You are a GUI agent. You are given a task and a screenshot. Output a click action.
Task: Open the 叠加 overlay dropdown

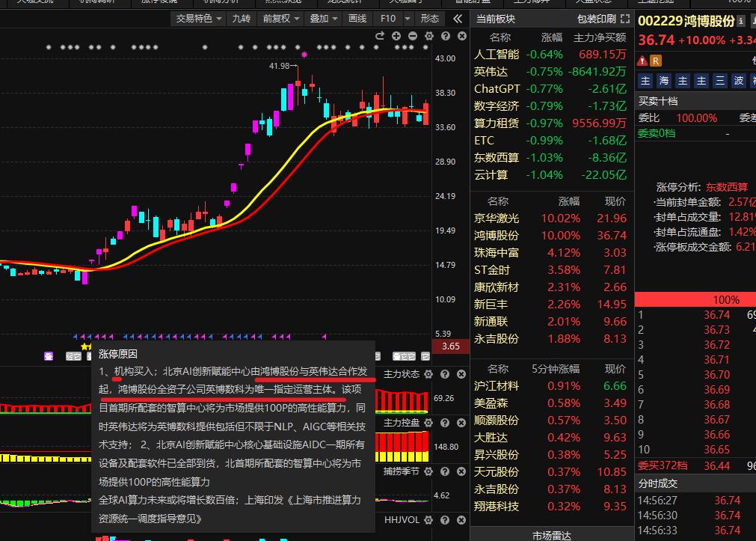(323, 19)
